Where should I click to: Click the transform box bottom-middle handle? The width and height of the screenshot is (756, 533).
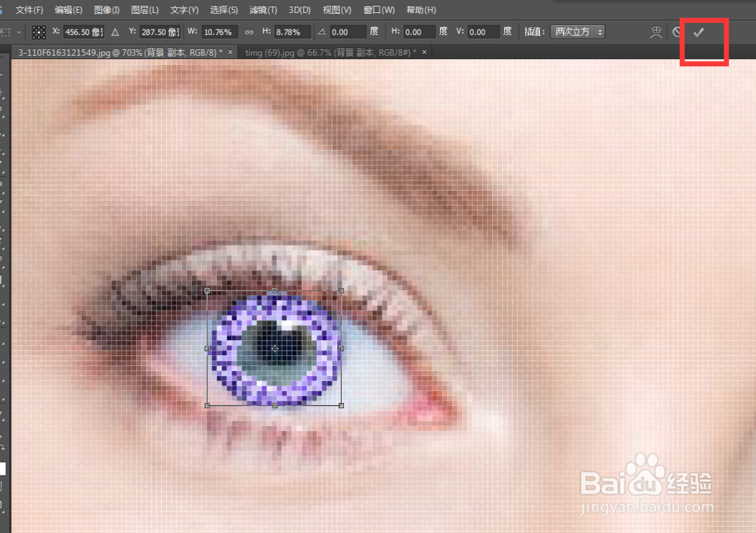pos(274,406)
